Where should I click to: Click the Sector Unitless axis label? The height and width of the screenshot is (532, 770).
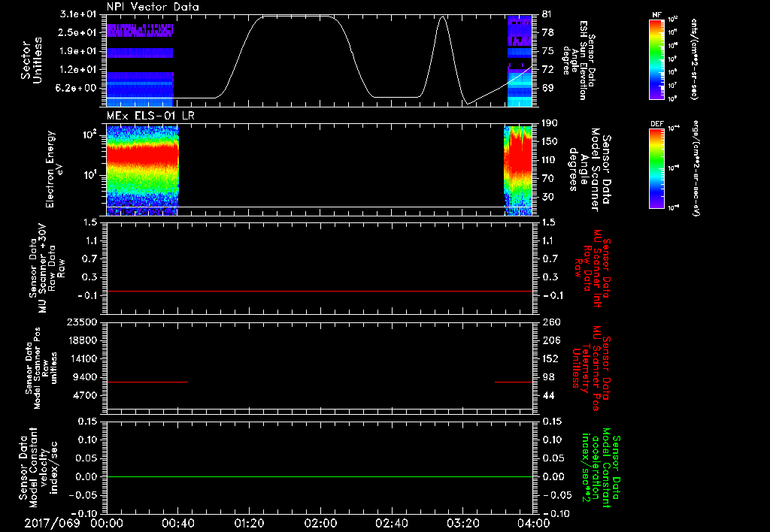(x=32, y=61)
